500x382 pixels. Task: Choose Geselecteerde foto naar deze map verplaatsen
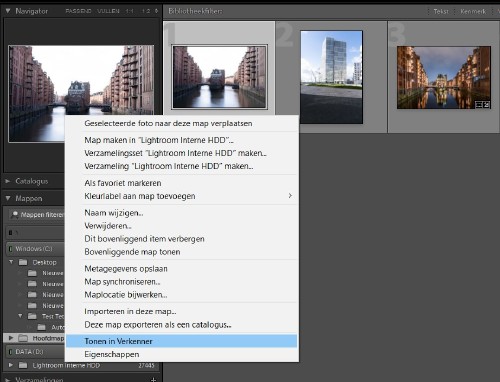point(182,123)
